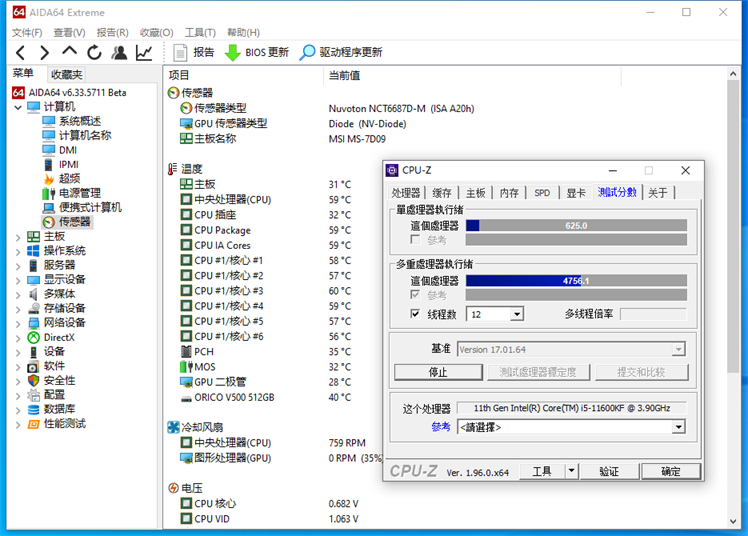The width and height of the screenshot is (748, 536).
Task: Open the 工具 dropdown arrow in CPU-Z
Action: [x=571, y=471]
